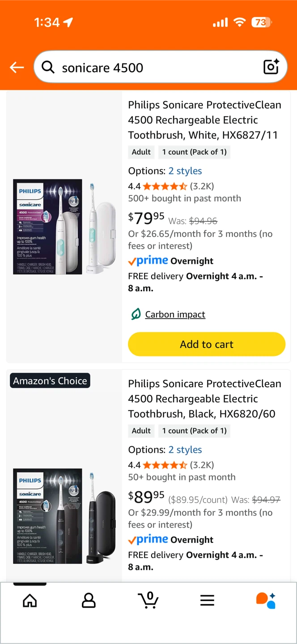
Task: Open the Home tab in bottom navigation
Action: click(x=30, y=600)
